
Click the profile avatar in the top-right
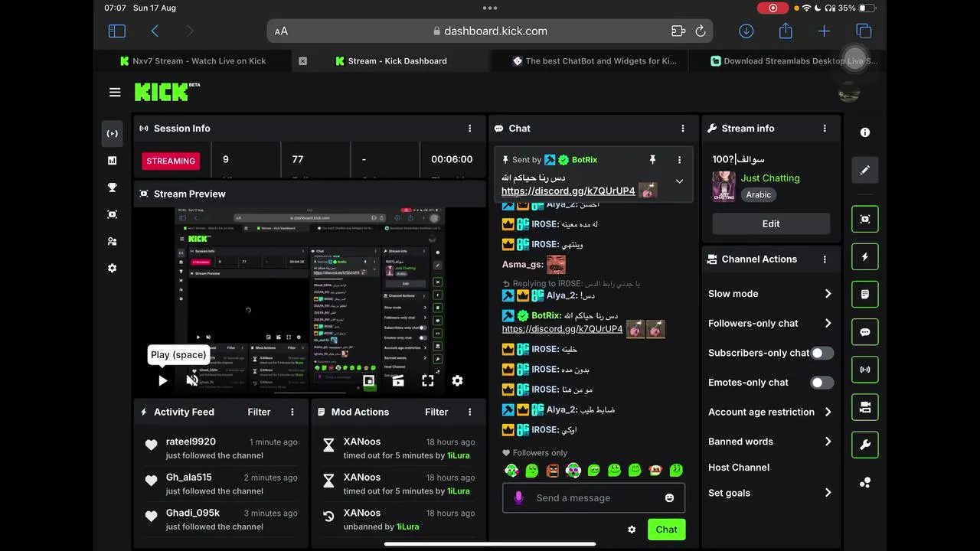coord(849,93)
